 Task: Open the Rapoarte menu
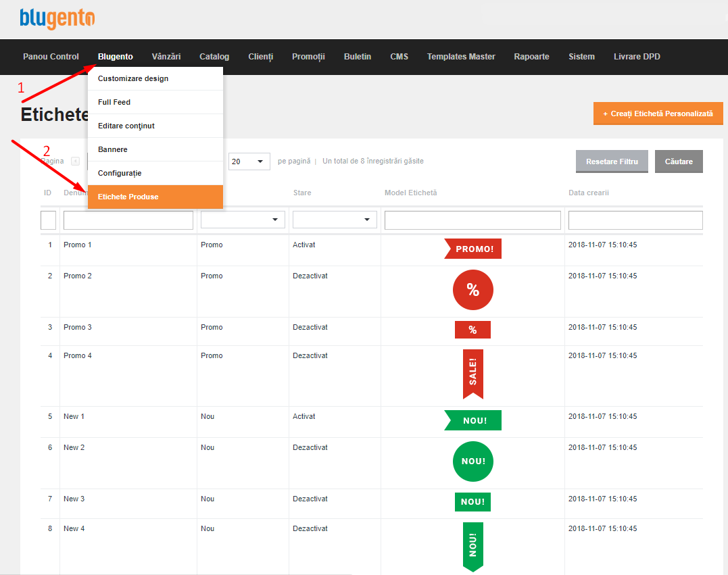(x=531, y=57)
